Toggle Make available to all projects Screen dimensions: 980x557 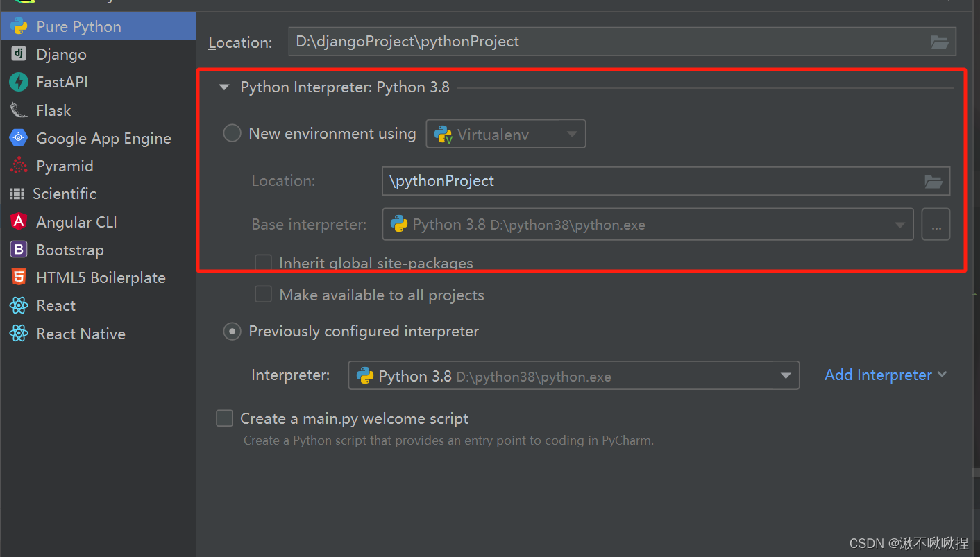tap(263, 295)
